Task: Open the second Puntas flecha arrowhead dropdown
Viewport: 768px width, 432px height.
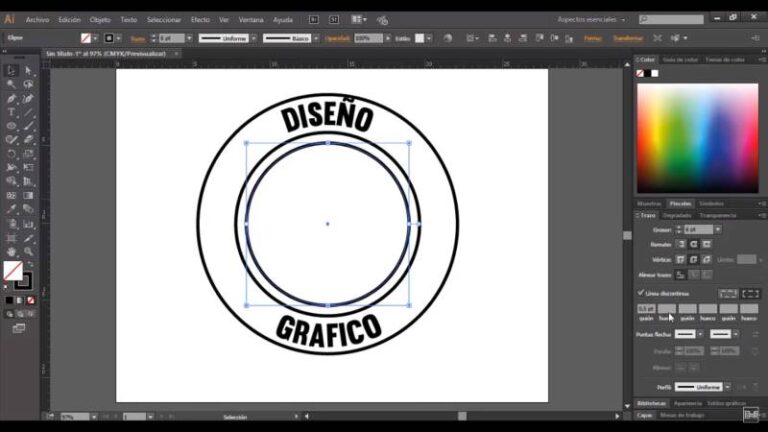Action: [736, 334]
